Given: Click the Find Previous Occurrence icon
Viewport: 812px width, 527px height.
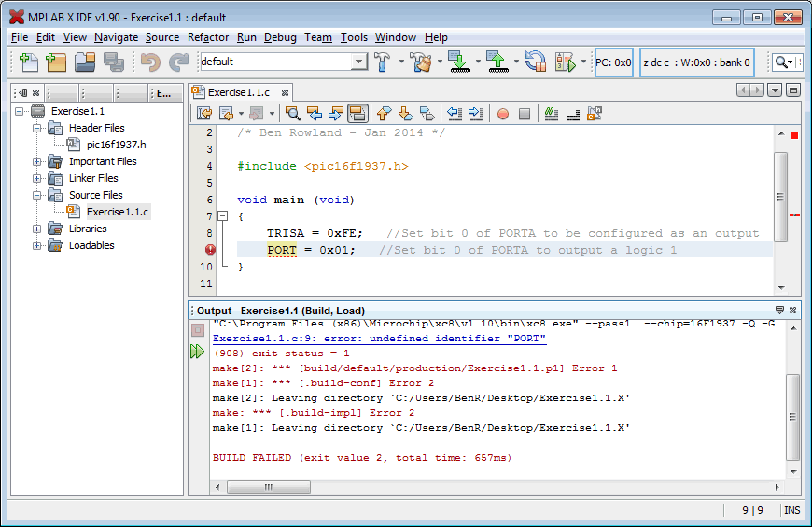Looking at the screenshot, I should 315,114.
